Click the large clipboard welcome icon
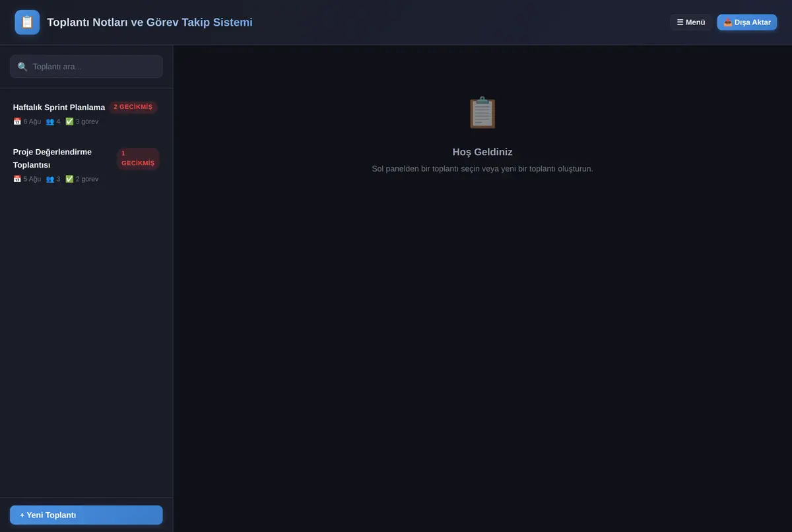792x532 pixels. [482, 113]
